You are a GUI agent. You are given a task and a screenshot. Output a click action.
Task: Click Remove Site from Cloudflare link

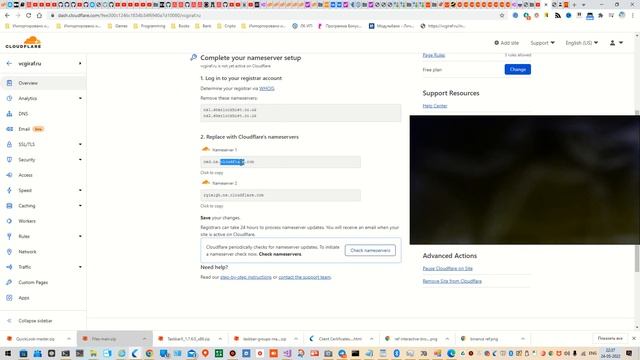tap(452, 281)
